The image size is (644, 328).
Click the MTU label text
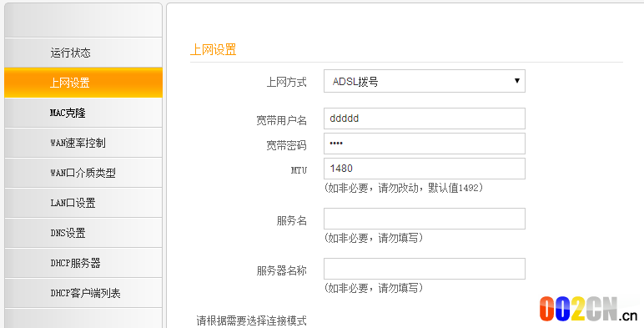(x=299, y=169)
